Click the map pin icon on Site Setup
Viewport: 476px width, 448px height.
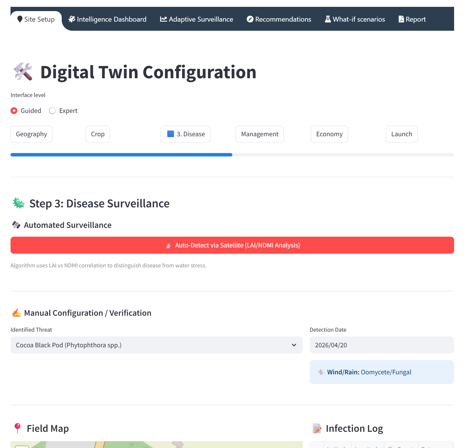pos(20,19)
